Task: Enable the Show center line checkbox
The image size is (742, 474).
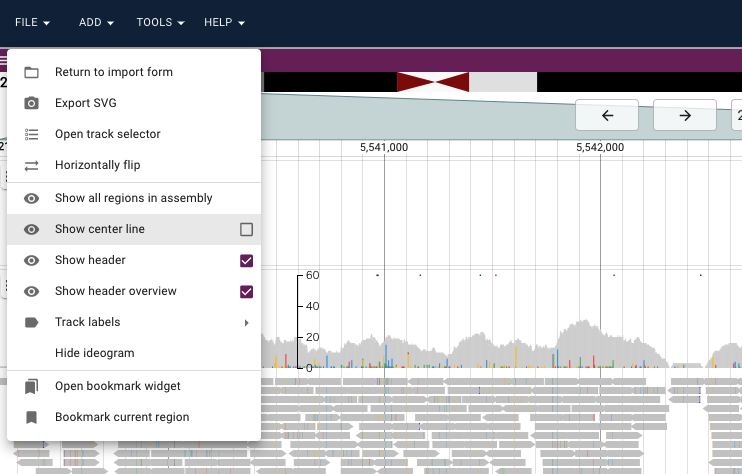Action: tap(247, 229)
